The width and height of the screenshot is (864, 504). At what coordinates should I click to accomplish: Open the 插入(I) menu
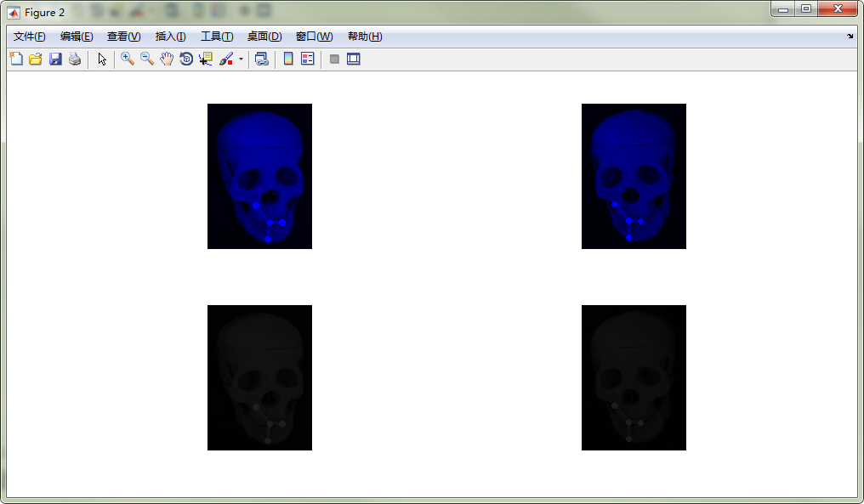[170, 37]
